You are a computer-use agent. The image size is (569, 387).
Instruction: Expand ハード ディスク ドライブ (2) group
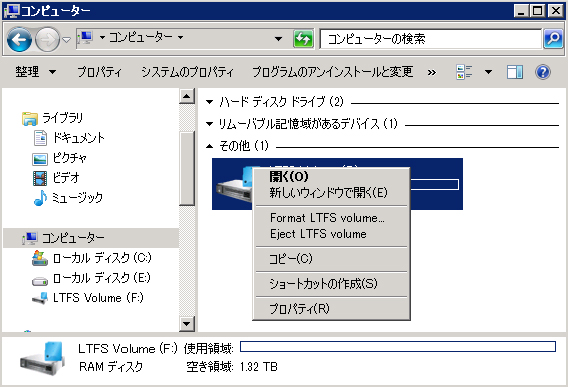(209, 102)
